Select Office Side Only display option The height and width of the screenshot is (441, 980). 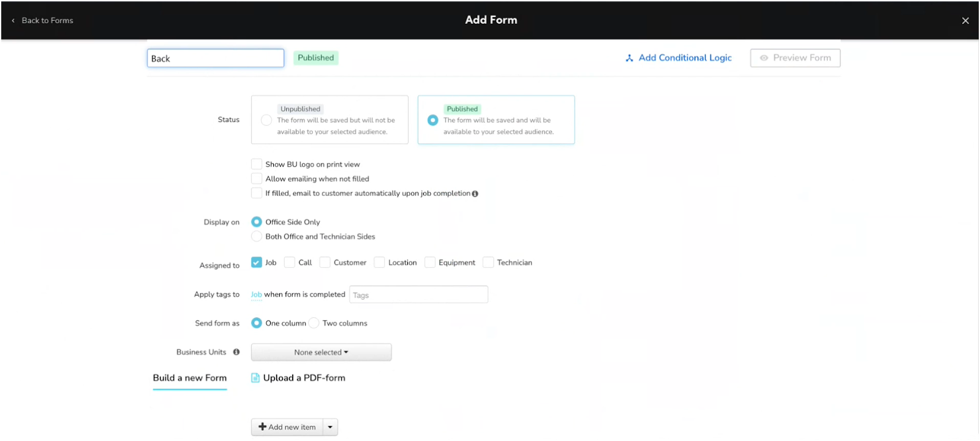point(257,222)
